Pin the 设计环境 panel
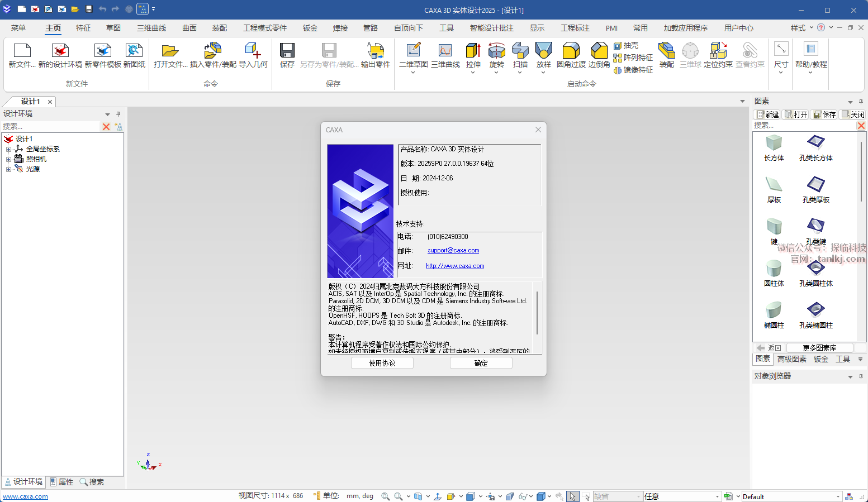The height and width of the screenshot is (502, 868). pyautogui.click(x=118, y=114)
